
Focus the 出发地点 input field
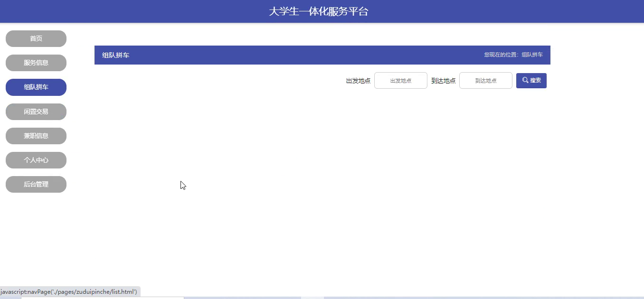click(401, 81)
